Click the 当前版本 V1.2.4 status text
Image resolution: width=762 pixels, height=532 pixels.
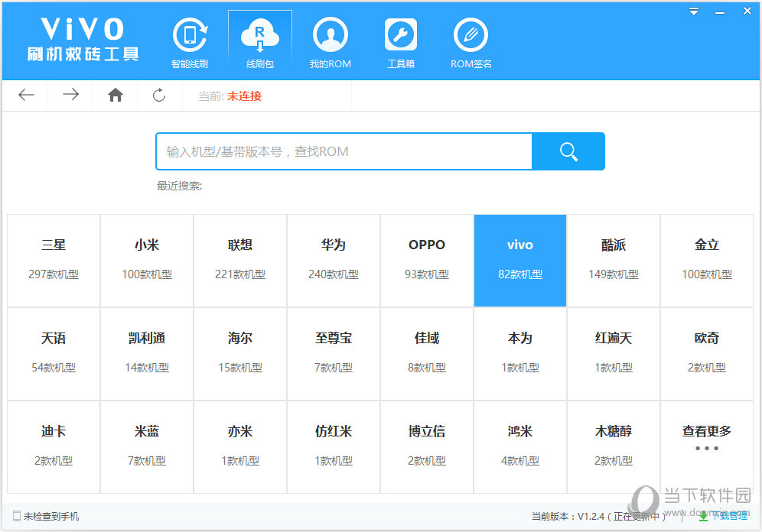(x=598, y=517)
